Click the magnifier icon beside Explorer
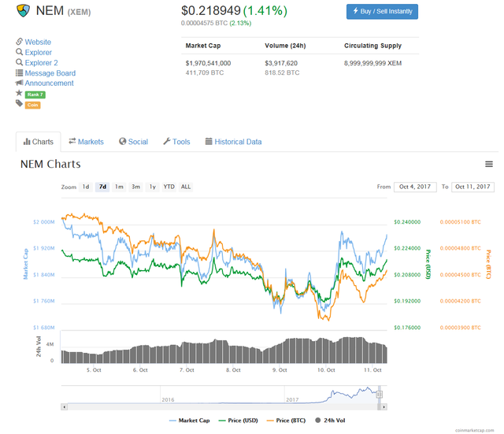 [19, 52]
